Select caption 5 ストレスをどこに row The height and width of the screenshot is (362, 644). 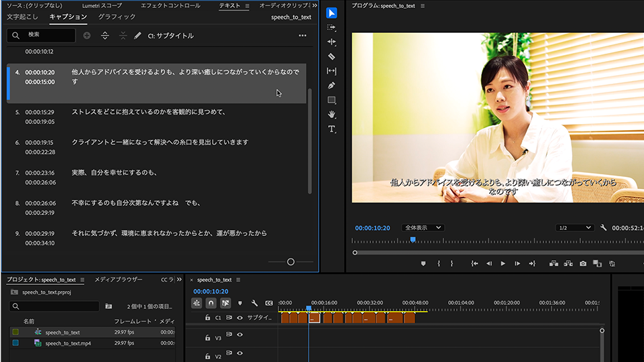156,117
